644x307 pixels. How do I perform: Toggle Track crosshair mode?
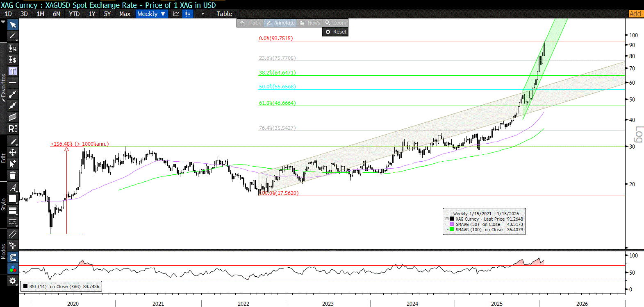[250, 23]
